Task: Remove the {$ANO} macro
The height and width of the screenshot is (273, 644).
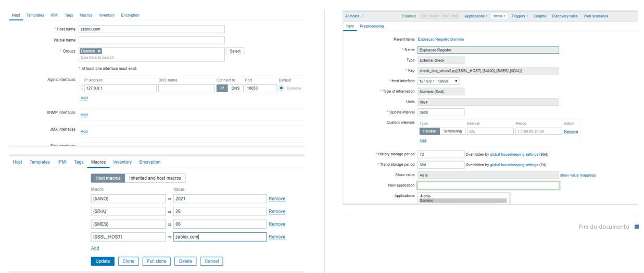Action: point(277,198)
